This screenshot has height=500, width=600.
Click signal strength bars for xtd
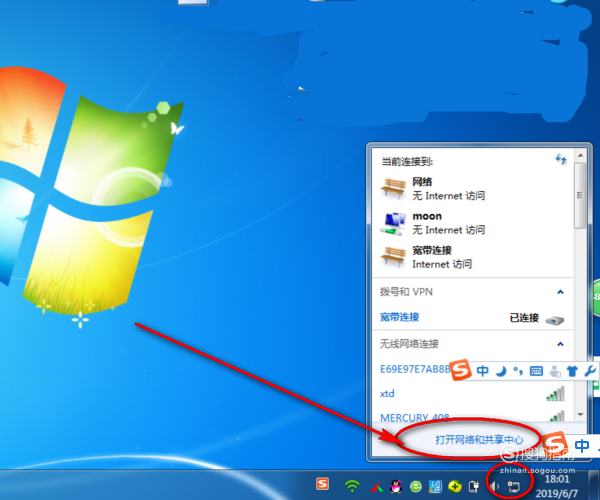coord(556,394)
